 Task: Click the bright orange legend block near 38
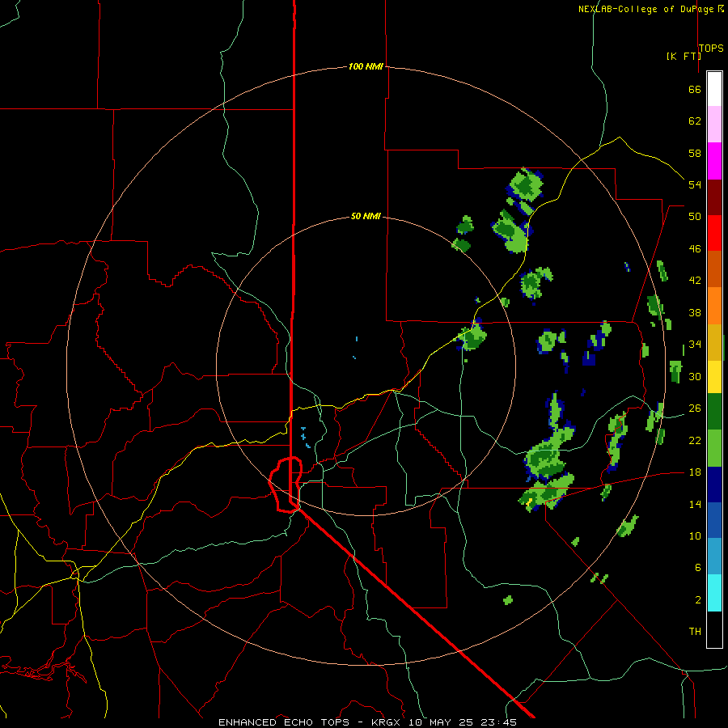714,305
